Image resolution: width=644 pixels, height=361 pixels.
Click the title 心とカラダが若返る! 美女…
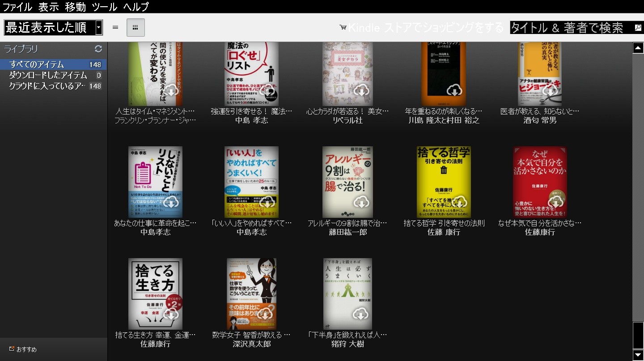pyautogui.click(x=347, y=111)
